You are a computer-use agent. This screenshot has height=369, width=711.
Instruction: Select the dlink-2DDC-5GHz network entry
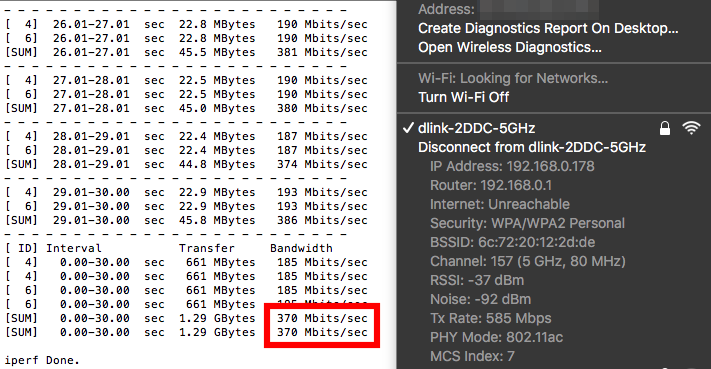coord(477,128)
